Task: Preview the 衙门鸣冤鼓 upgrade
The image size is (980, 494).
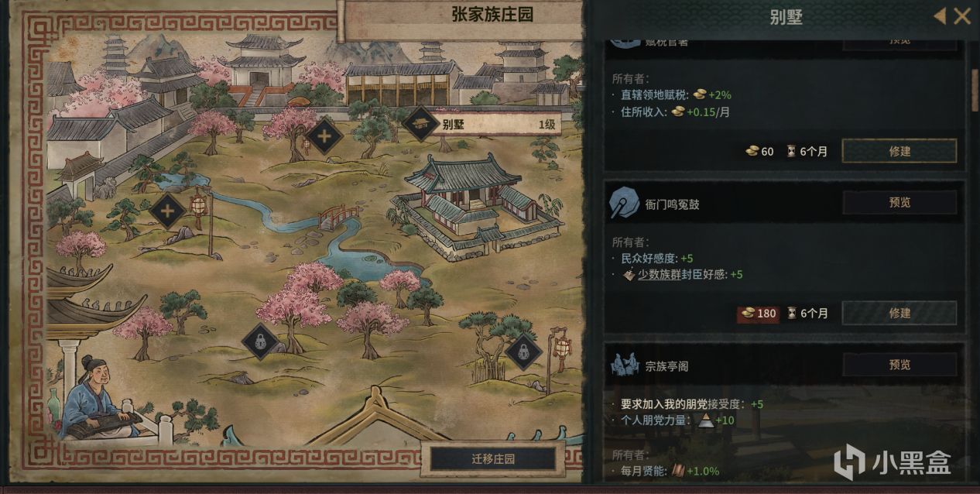Action: coord(899,203)
